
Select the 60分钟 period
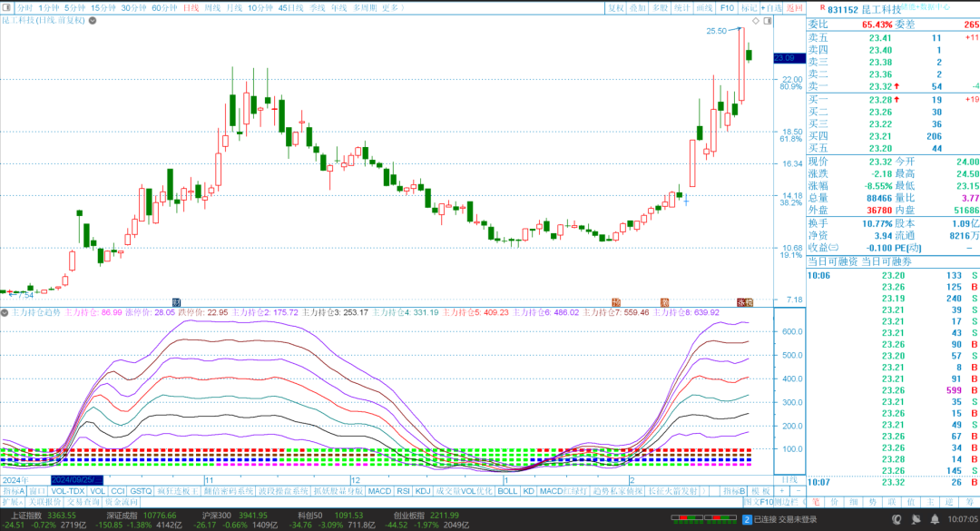pos(164,8)
